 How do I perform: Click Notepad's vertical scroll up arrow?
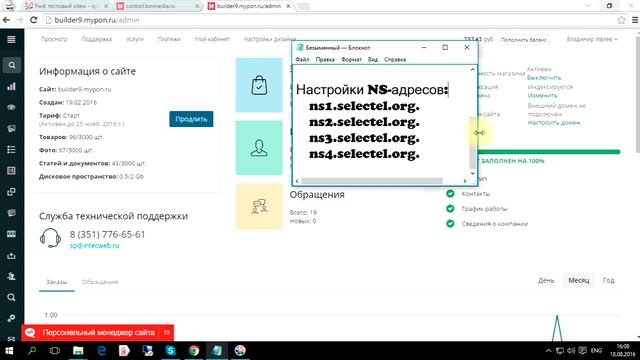click(x=473, y=70)
